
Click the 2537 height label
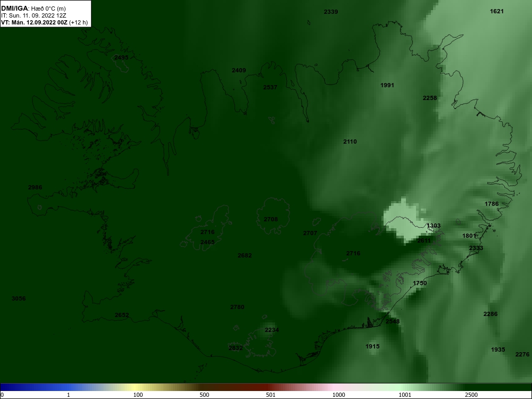click(270, 87)
